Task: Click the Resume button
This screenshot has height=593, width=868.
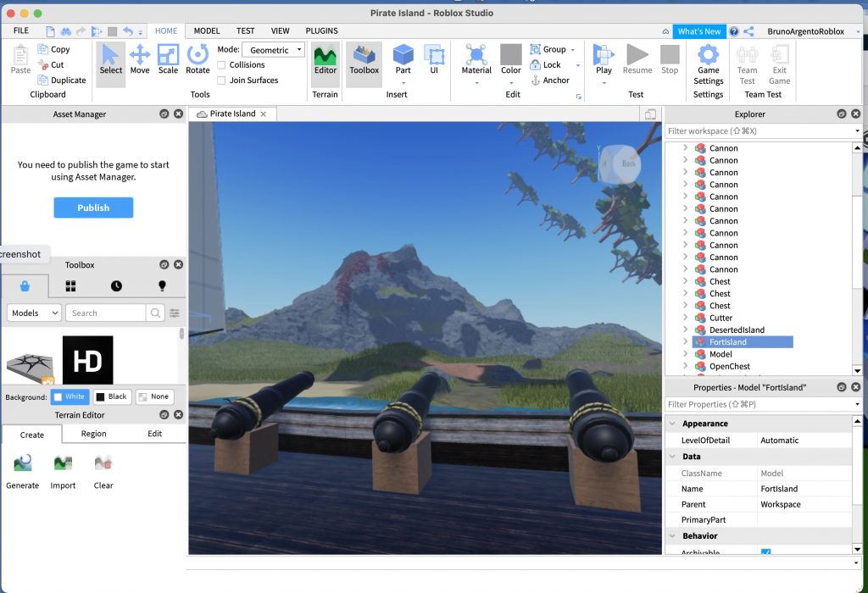Action: [637, 60]
